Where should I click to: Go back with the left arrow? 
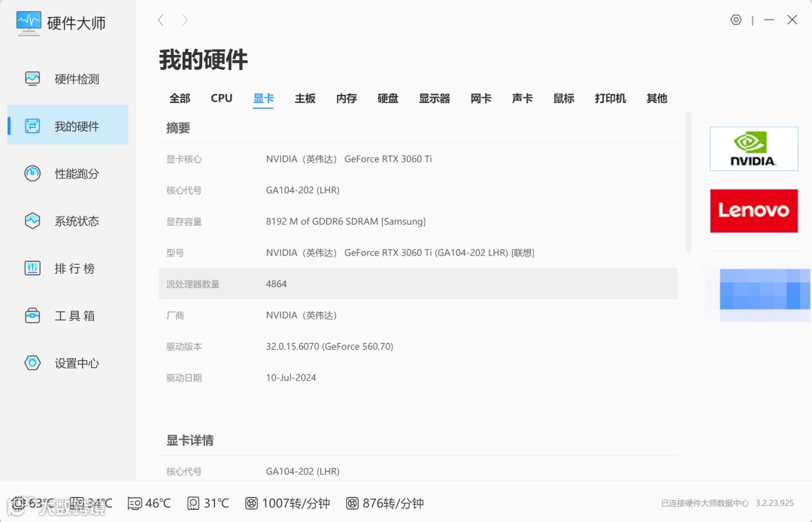[161, 20]
